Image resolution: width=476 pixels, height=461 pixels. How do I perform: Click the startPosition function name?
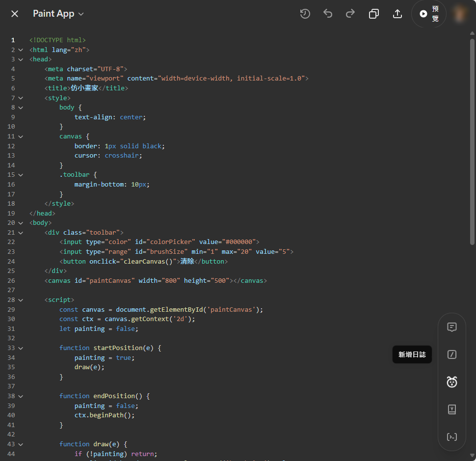click(x=118, y=348)
